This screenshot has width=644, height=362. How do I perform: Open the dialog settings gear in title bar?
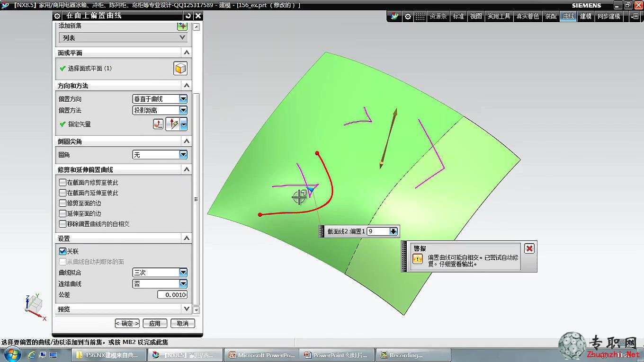tap(57, 16)
